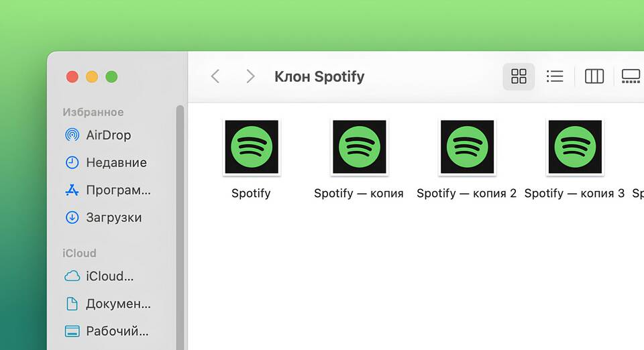Switch to icon grid view
This screenshot has height=350, width=644.
point(519,76)
